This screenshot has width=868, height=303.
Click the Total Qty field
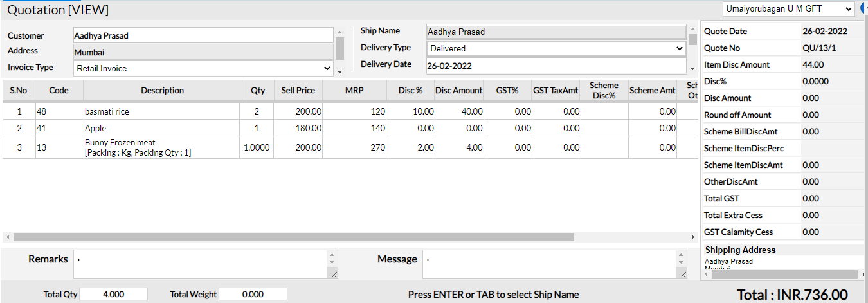coord(114,294)
